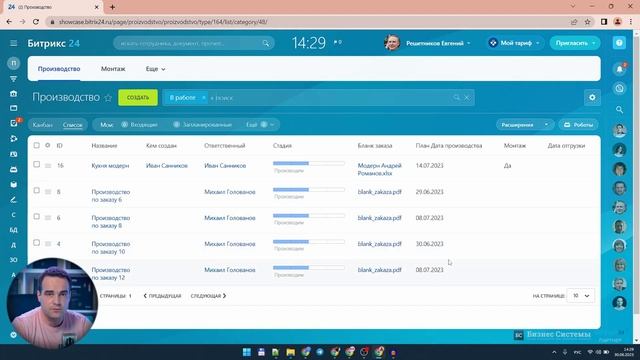Expand the "Пригласить" button arrow

(593, 43)
